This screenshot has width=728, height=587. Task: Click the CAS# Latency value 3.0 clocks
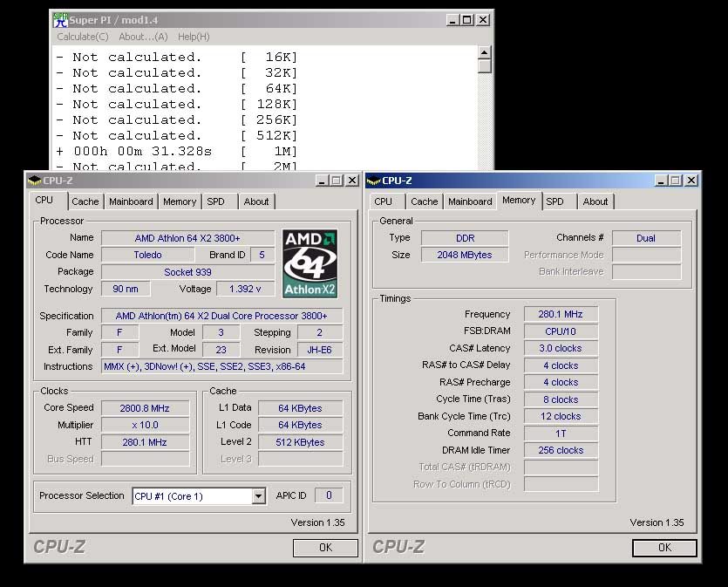click(561, 348)
